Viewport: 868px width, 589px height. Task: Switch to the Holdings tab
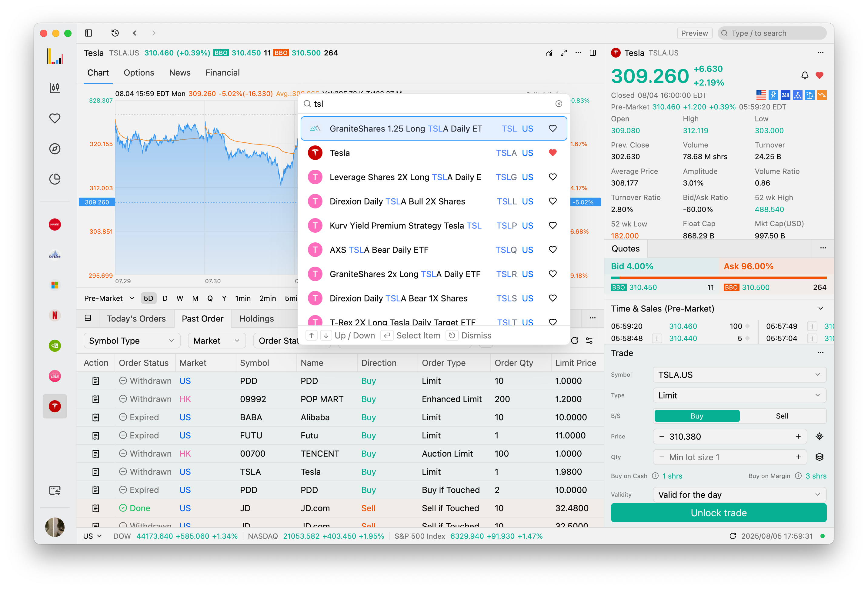click(256, 319)
